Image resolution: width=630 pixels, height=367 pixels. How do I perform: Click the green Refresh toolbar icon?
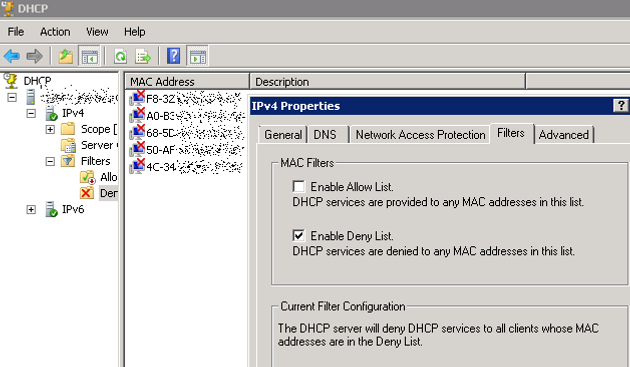coord(120,56)
